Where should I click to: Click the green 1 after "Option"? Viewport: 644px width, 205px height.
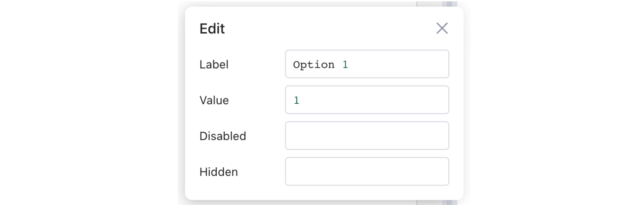[x=345, y=65]
